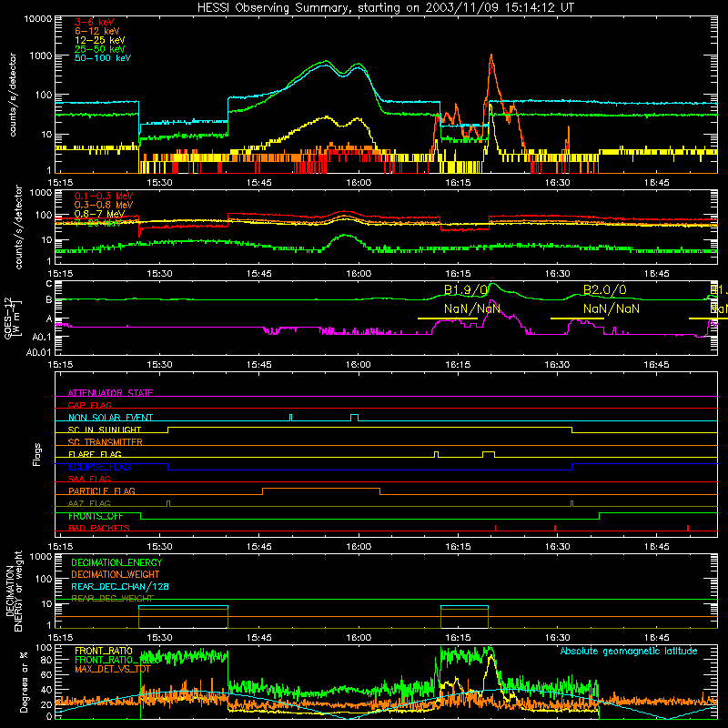Select the 50-100 keV legend label

point(103,57)
